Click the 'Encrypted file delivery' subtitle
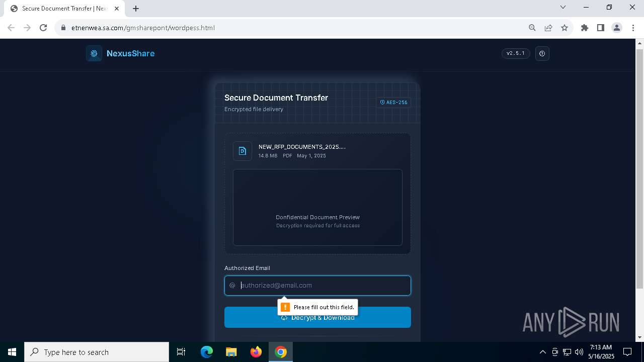The height and width of the screenshot is (362, 644). coord(254,109)
